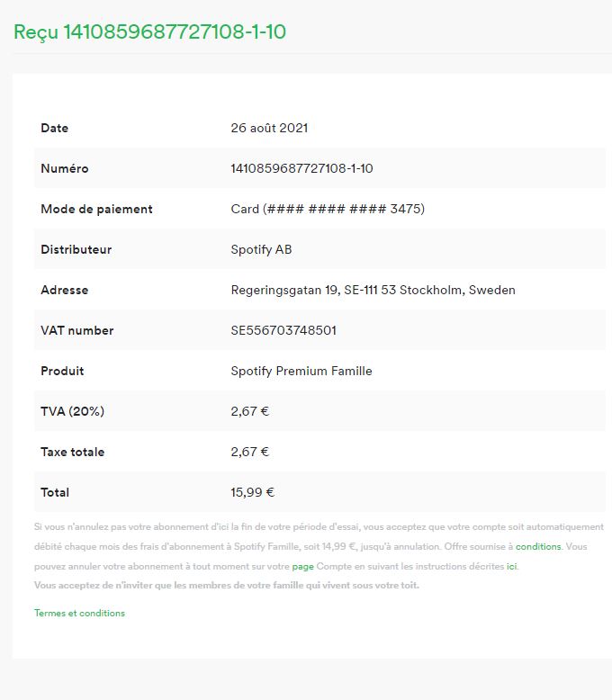Select the 26 août 2021 date value
This screenshot has height=700, width=612.
[x=269, y=128]
